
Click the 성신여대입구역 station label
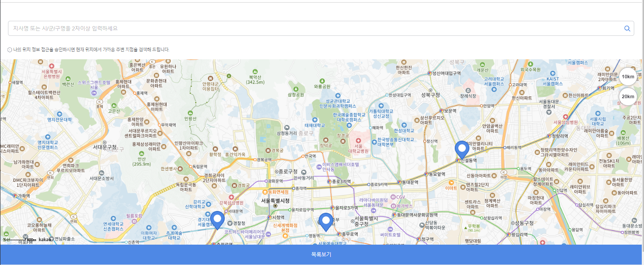pos(446,73)
